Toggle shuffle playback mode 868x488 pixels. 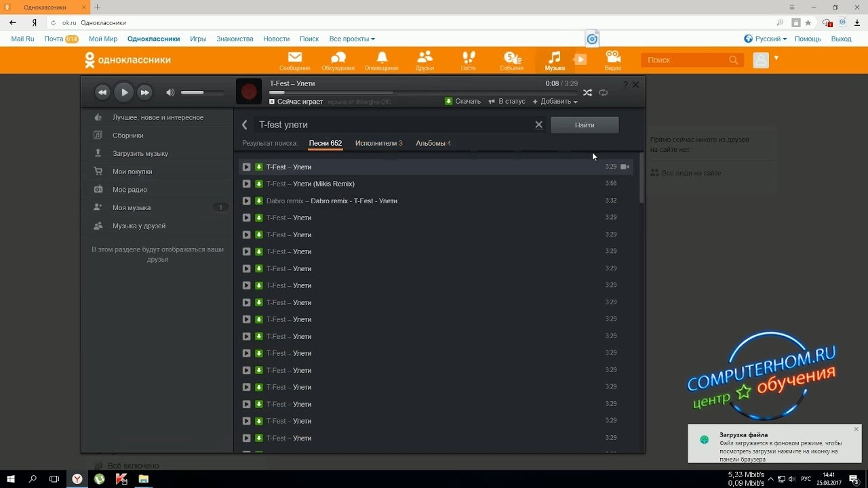[x=587, y=92]
